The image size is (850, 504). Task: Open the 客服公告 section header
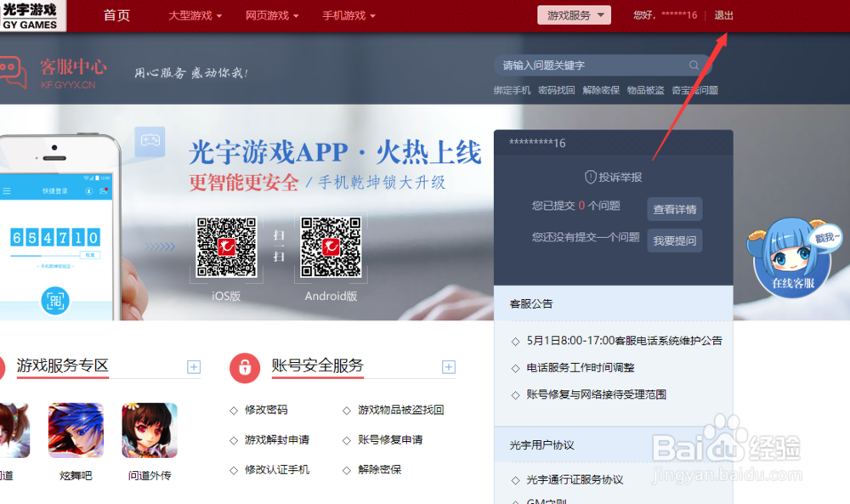pyautogui.click(x=531, y=304)
